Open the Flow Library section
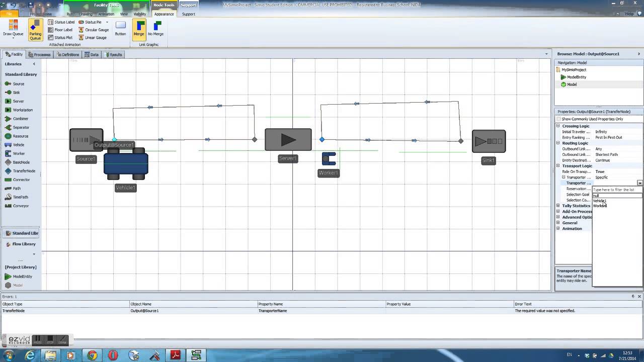 [x=21, y=244]
